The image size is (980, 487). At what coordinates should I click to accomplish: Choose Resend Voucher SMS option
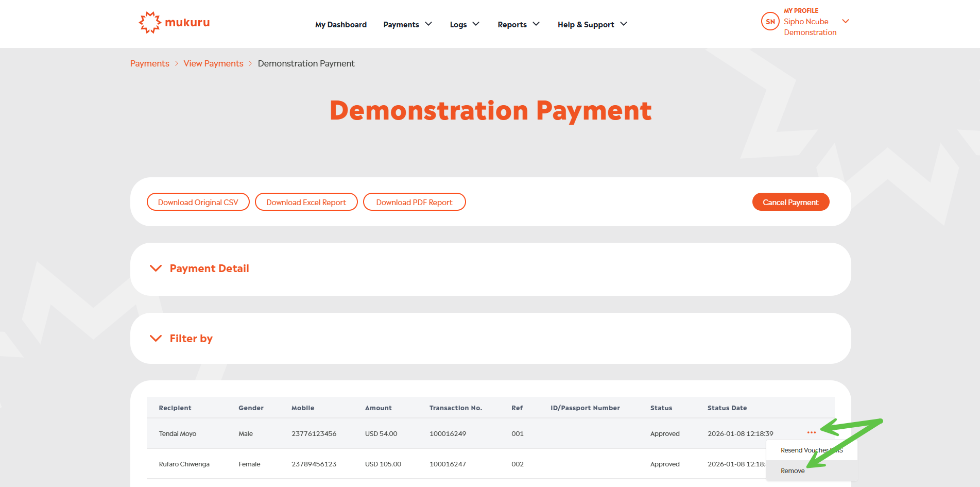pos(803,450)
